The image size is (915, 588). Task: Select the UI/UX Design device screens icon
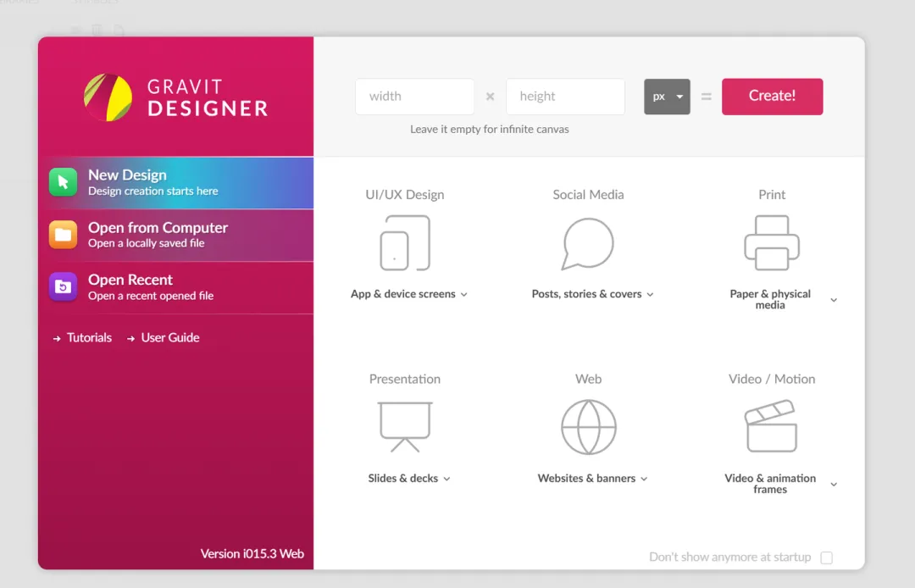pyautogui.click(x=405, y=243)
